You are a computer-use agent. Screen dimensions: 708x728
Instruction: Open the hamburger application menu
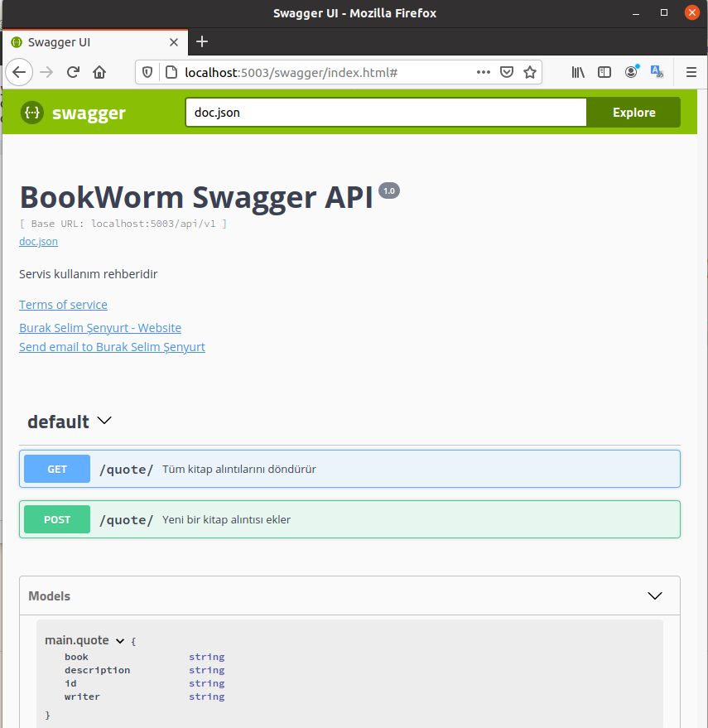point(691,72)
